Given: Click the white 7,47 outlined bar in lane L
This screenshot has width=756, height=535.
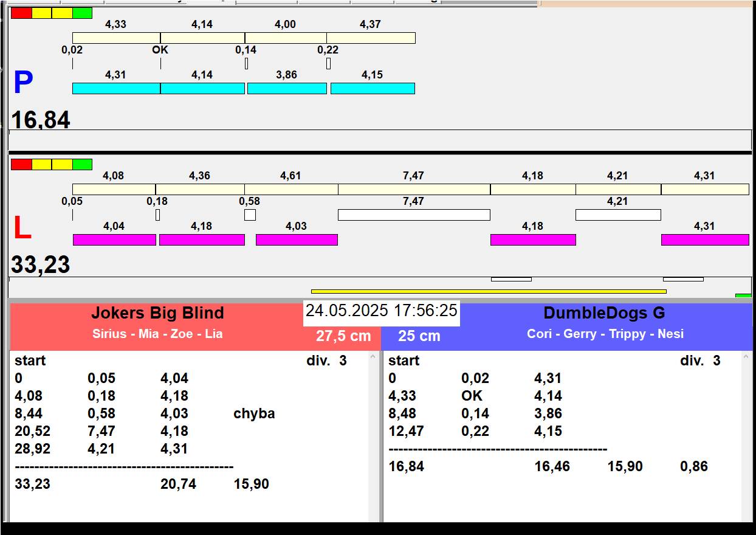Looking at the screenshot, I should [x=413, y=215].
